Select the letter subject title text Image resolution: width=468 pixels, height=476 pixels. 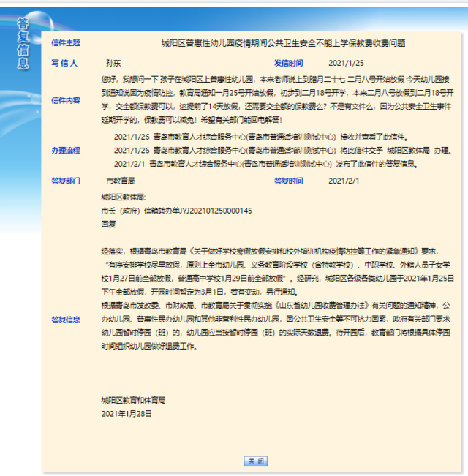point(283,43)
